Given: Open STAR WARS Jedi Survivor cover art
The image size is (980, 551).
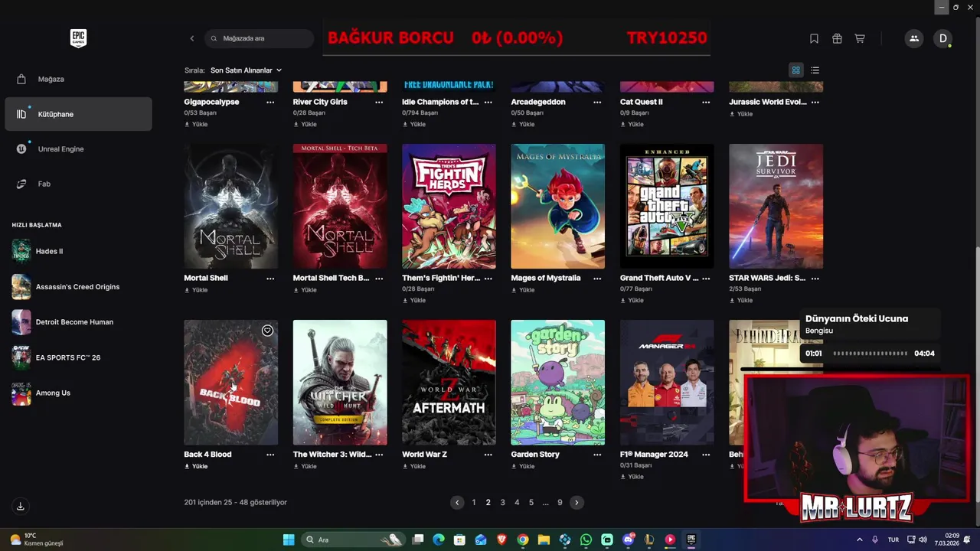Looking at the screenshot, I should click(x=776, y=206).
